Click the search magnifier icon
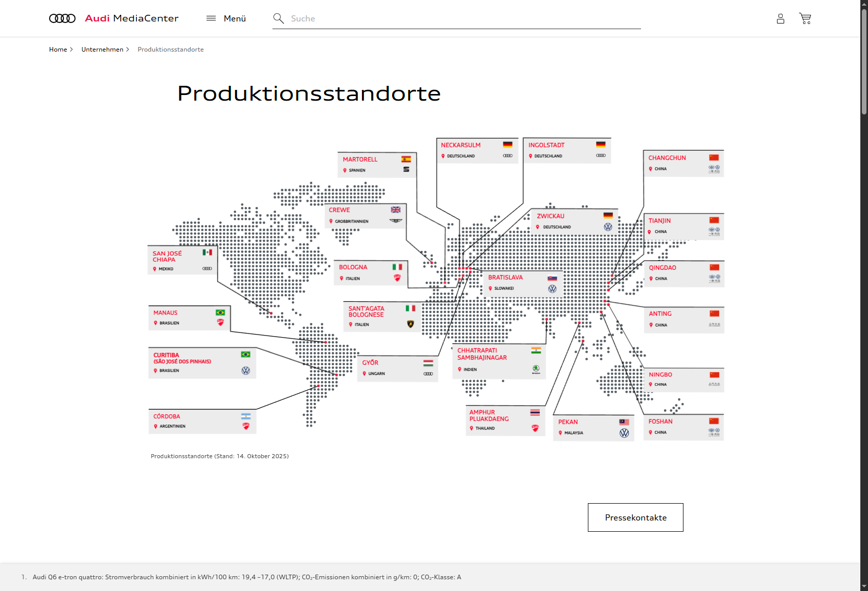Screen dimensions: 868x591 tap(279, 19)
